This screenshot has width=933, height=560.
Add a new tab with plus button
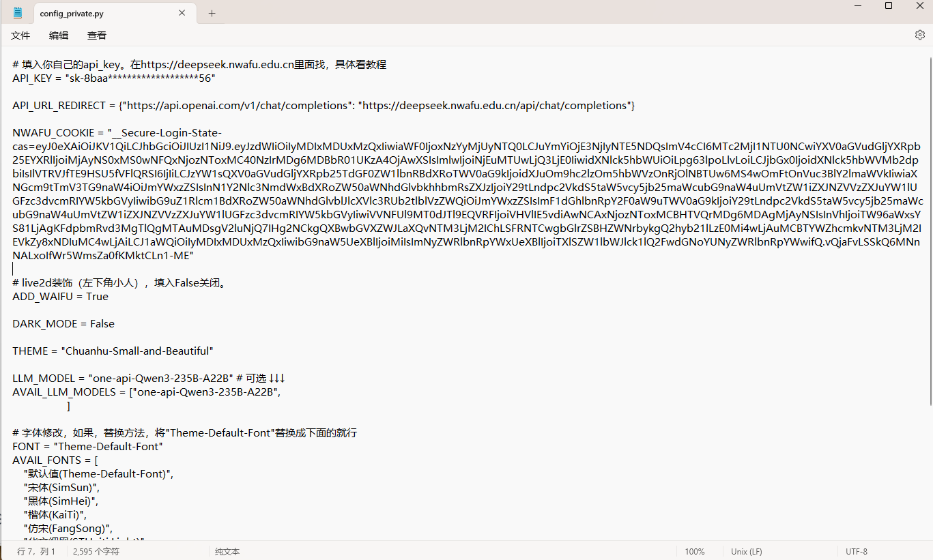pos(212,13)
